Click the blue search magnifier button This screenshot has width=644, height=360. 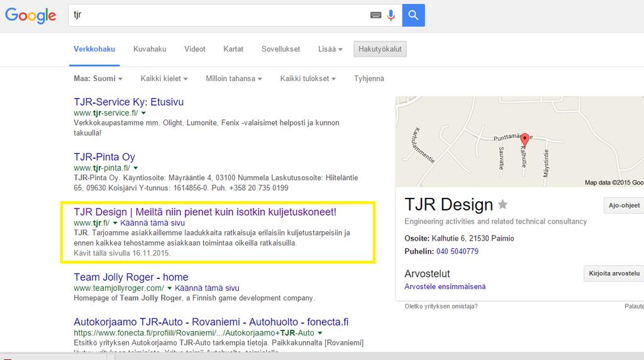[413, 15]
